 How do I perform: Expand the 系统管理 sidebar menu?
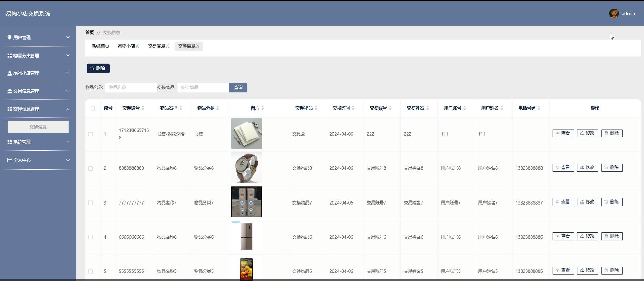click(38, 142)
